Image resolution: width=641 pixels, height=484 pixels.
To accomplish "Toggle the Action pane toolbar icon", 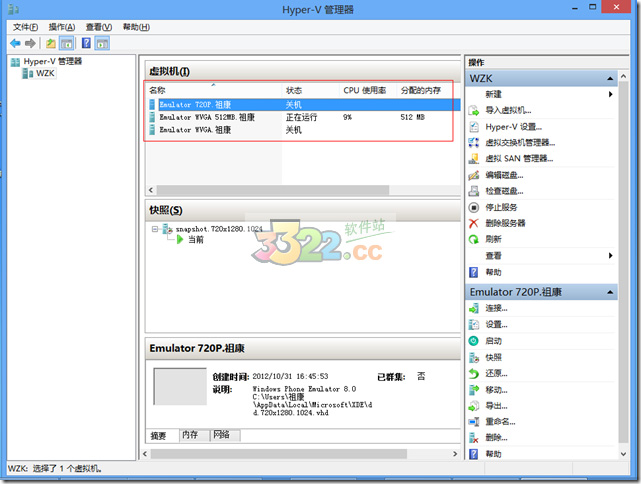I will (102, 43).
